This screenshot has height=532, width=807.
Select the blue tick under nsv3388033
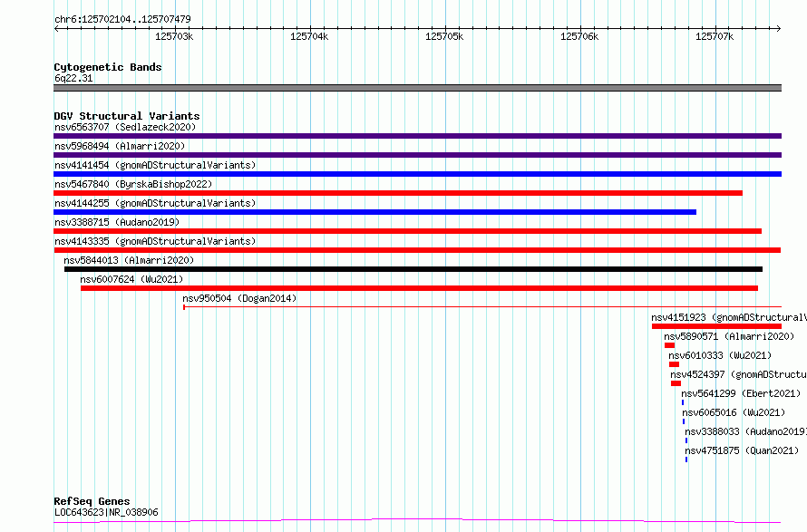[x=686, y=440]
